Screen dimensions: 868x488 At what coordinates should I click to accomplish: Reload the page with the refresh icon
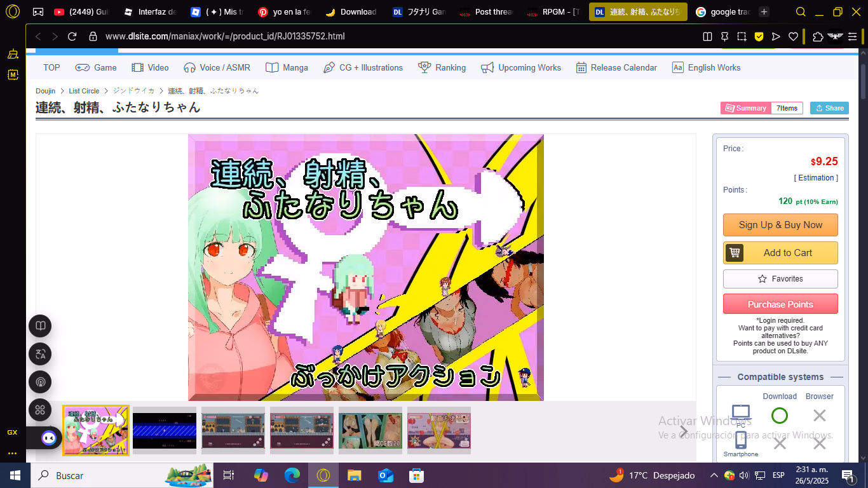coord(72,37)
